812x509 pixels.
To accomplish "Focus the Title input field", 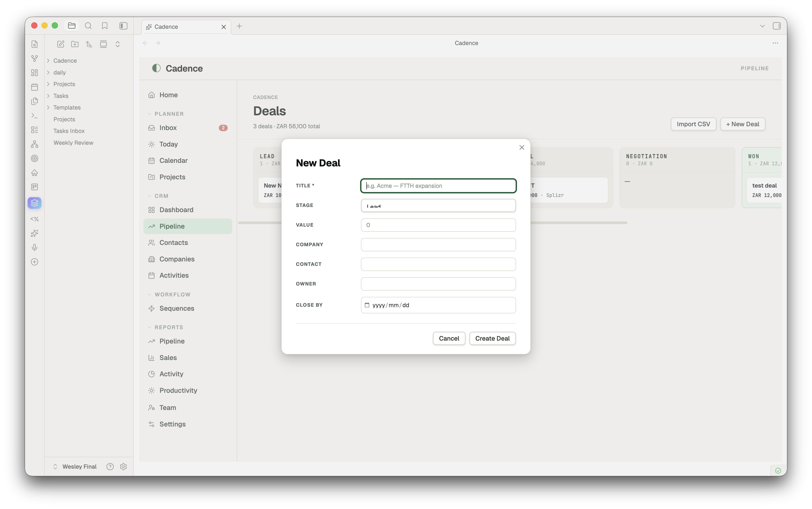I will pyautogui.click(x=438, y=186).
